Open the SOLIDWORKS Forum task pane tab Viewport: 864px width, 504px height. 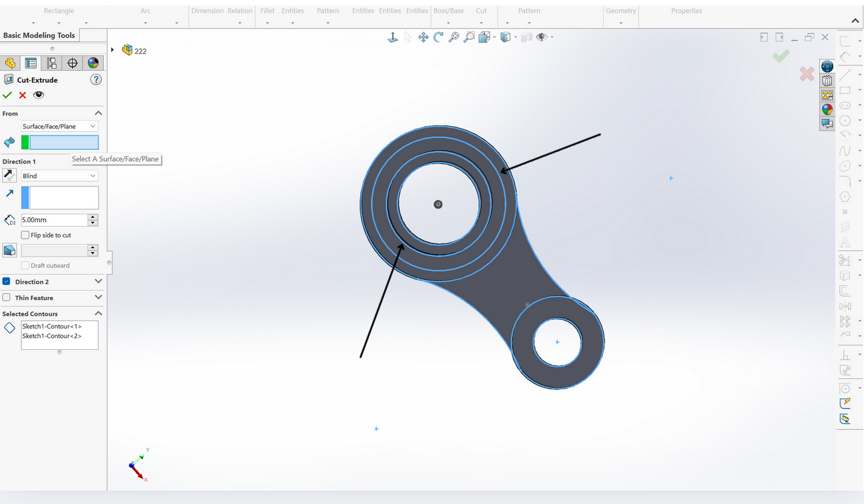(x=827, y=123)
